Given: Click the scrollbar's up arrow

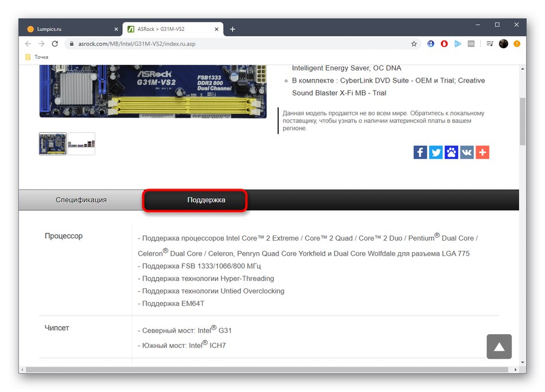Looking at the screenshot, I should click(523, 69).
